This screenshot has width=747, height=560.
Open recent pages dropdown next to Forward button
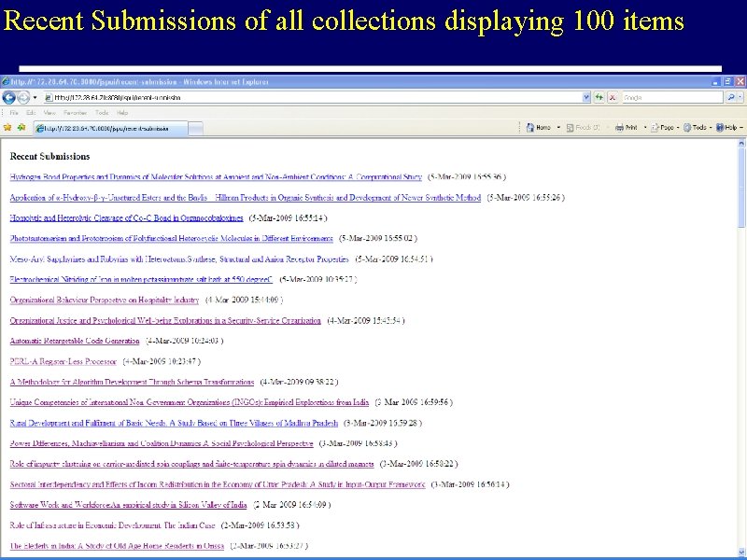[x=34, y=97]
